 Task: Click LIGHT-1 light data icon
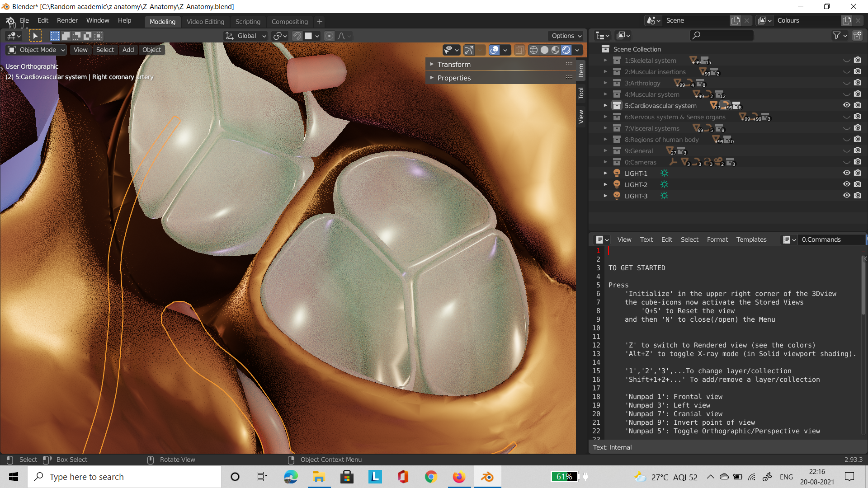click(x=664, y=173)
